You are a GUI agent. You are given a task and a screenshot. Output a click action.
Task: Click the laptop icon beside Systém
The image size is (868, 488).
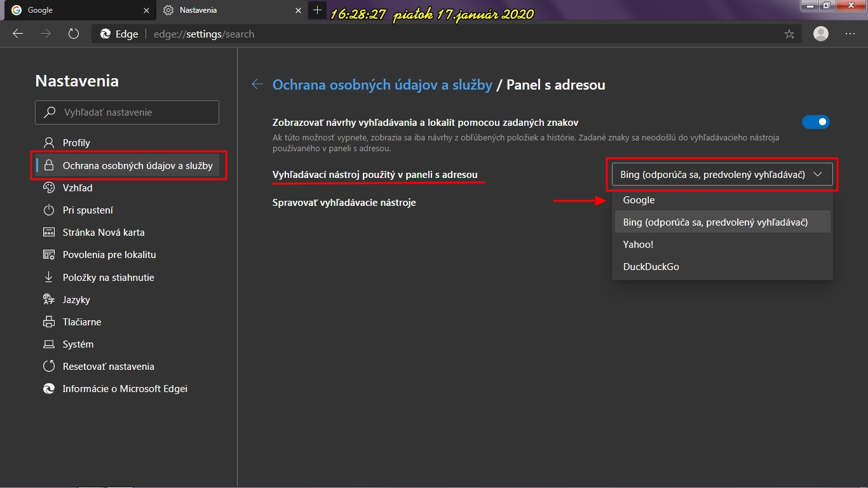pos(49,344)
